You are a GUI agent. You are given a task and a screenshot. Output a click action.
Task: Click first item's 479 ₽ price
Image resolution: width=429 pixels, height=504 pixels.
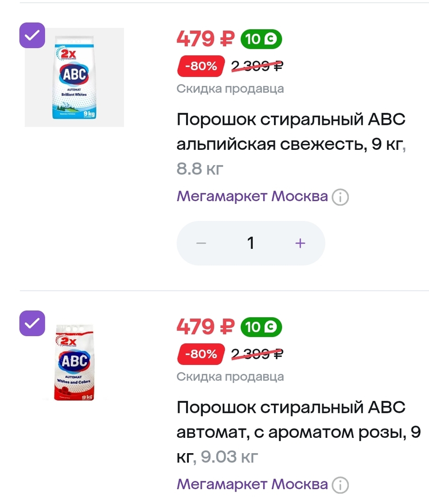coord(205,39)
